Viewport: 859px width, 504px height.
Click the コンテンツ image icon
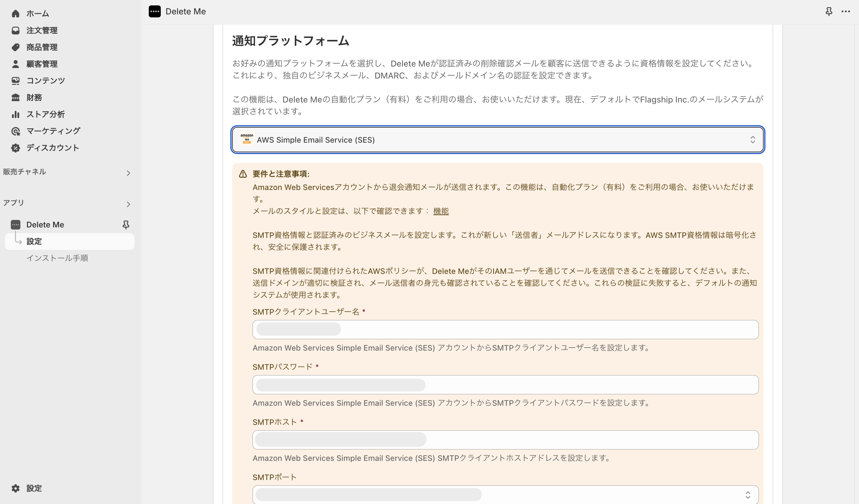click(15, 80)
